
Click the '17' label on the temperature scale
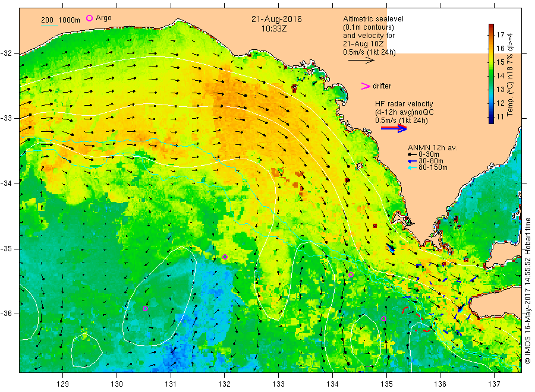coord(500,34)
